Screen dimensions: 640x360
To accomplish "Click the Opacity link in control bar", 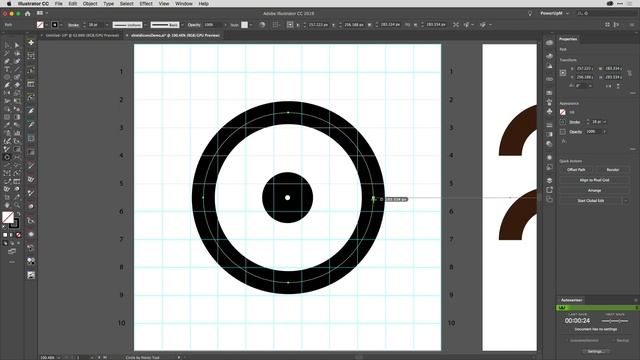I will [x=194, y=25].
